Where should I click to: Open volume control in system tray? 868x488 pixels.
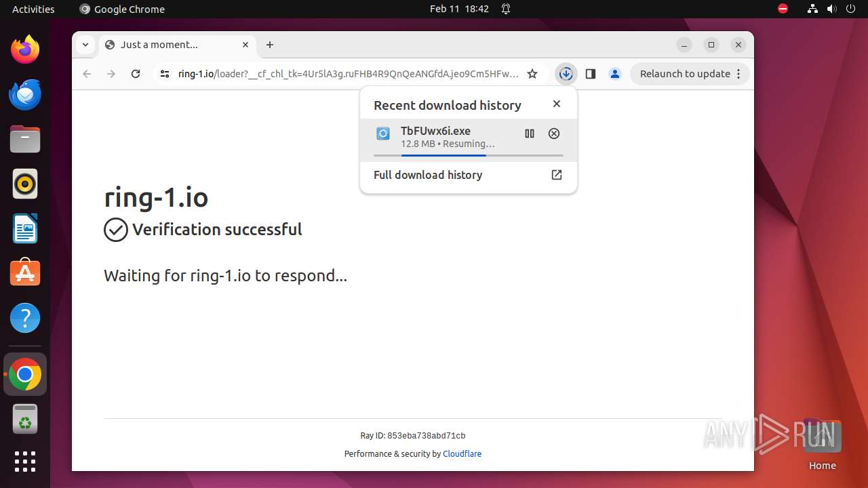pos(831,9)
